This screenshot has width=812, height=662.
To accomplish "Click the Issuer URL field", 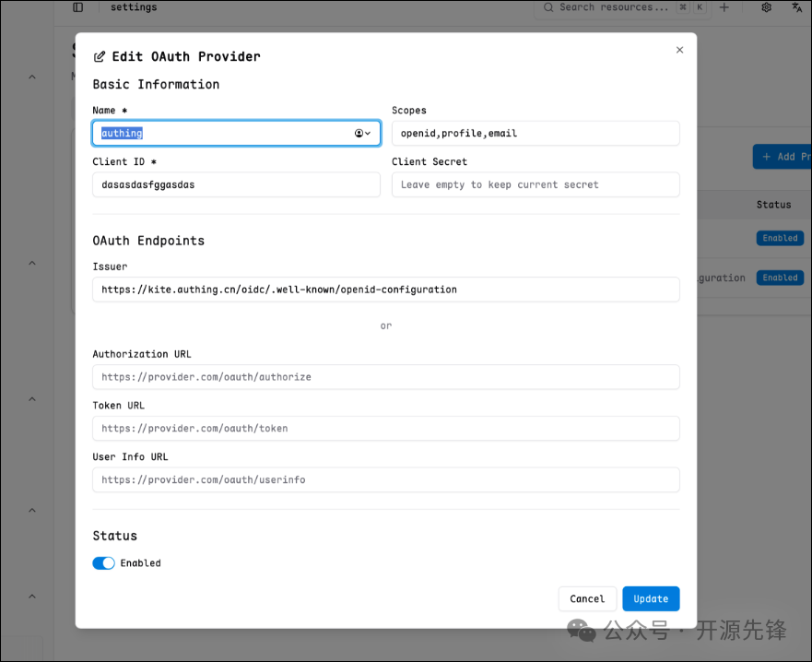I will pos(385,290).
